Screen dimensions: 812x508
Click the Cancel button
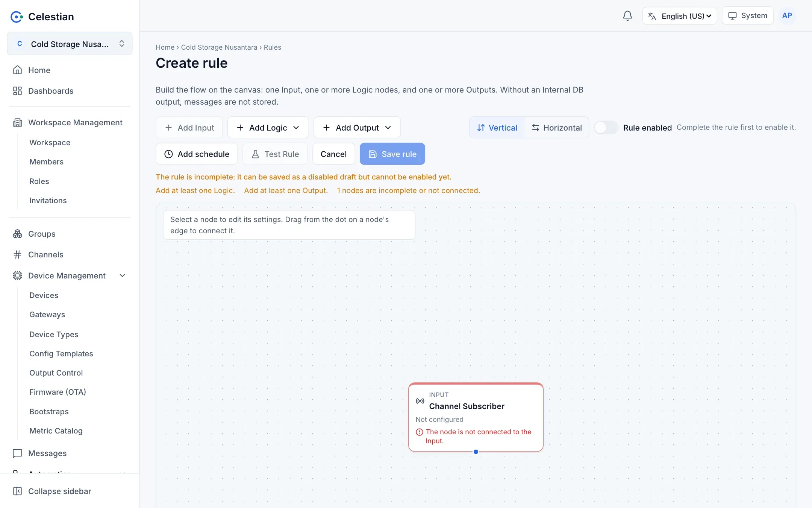coord(333,154)
